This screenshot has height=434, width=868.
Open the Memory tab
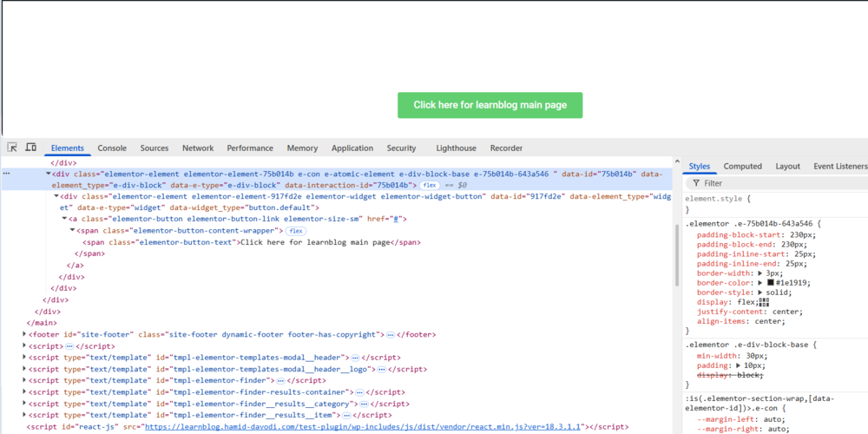(302, 148)
